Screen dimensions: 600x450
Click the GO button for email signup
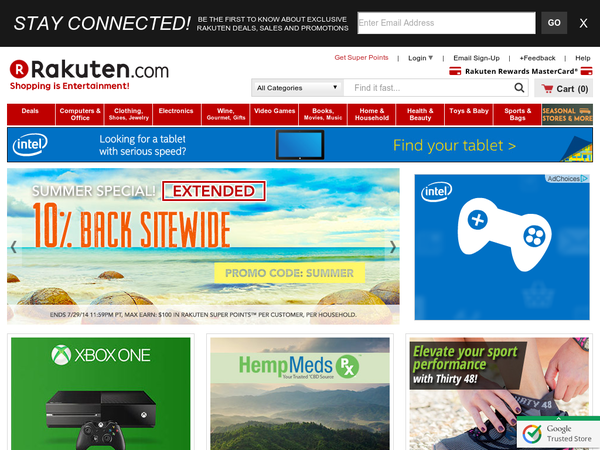click(x=554, y=23)
